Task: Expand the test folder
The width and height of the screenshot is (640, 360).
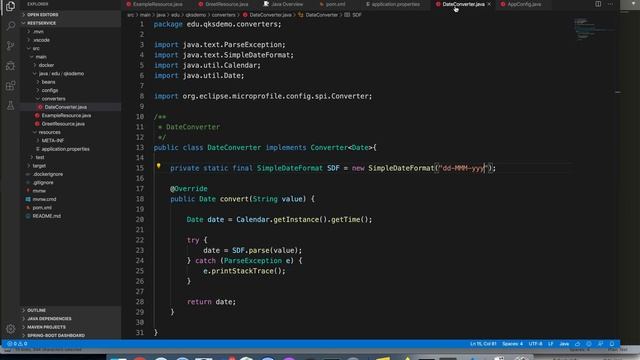Action: pyautogui.click(x=40, y=157)
